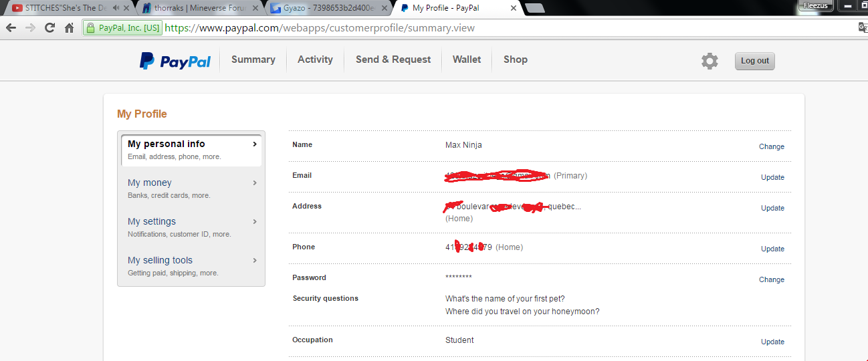Screen dimensions: 868x361
Task: Click the browser forward arrow
Action: coord(30,28)
